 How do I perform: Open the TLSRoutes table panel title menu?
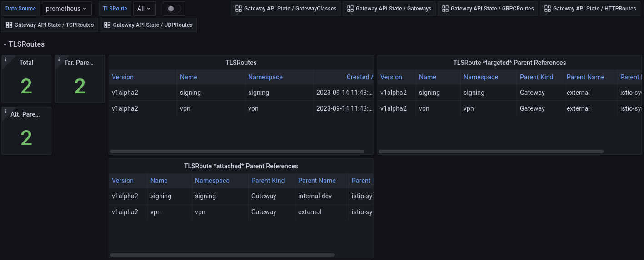pyautogui.click(x=241, y=63)
